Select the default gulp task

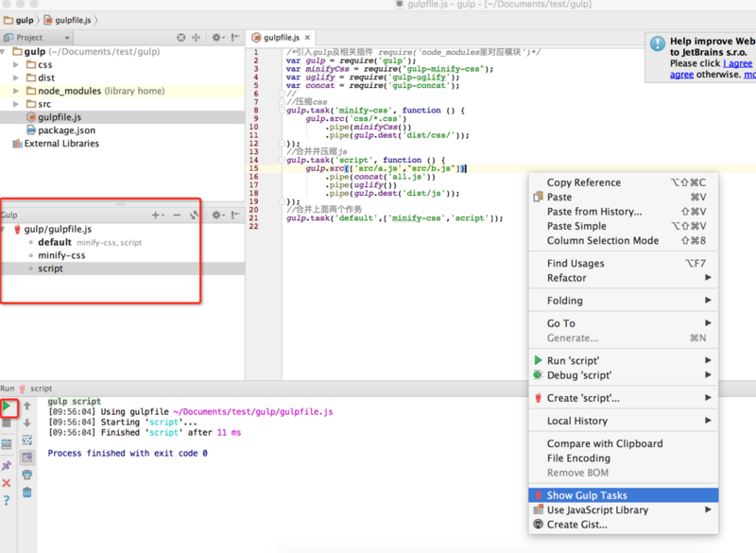click(55, 243)
